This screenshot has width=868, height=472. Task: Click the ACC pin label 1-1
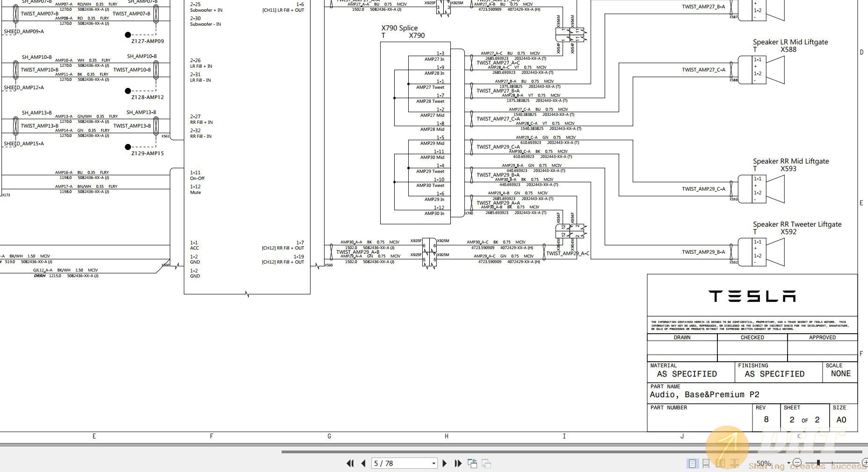coord(194,248)
